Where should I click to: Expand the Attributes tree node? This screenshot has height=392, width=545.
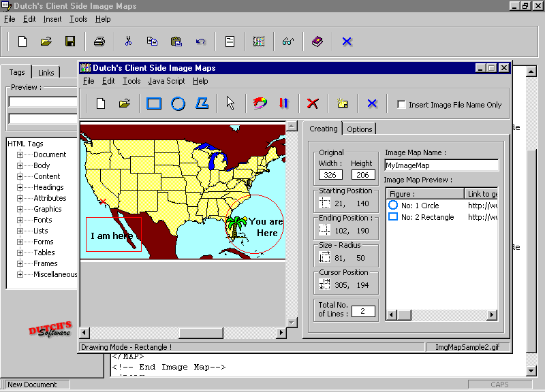coord(20,198)
